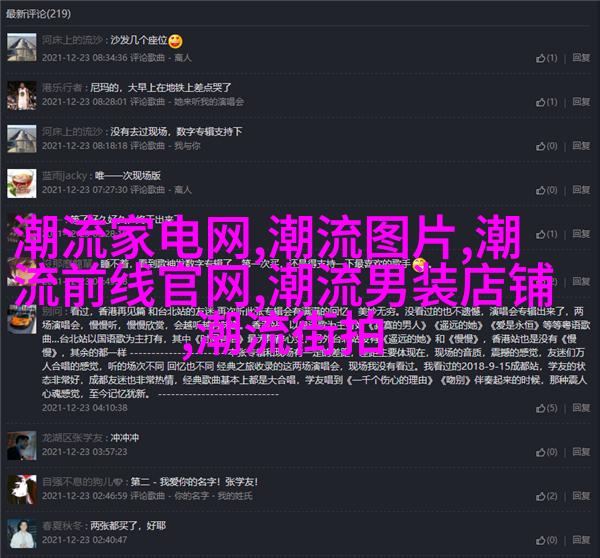View profile of username 春夏秋冬
Viewport: 600px width, 558px height.
click(62, 526)
